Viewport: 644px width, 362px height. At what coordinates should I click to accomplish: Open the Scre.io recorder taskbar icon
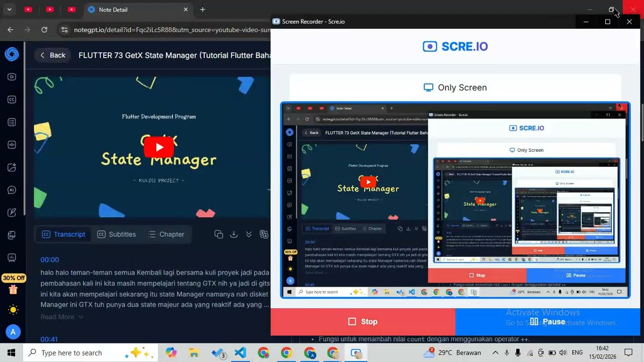pos(356,352)
